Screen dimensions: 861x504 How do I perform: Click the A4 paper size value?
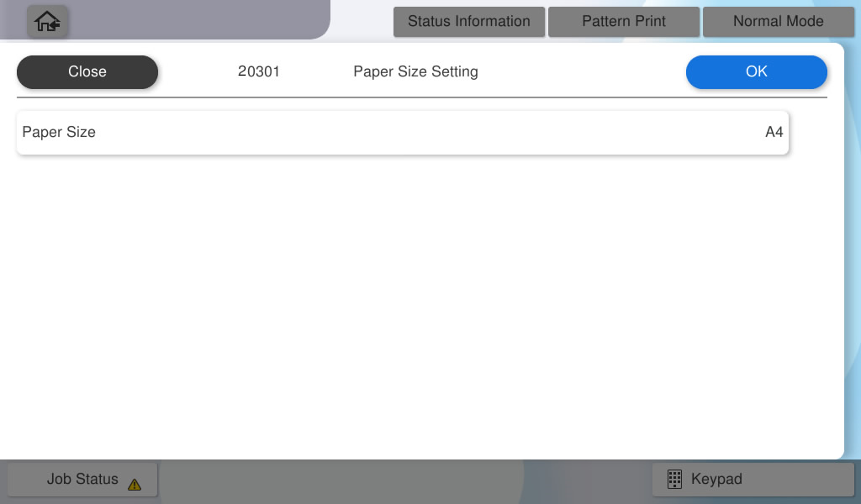[x=774, y=132]
